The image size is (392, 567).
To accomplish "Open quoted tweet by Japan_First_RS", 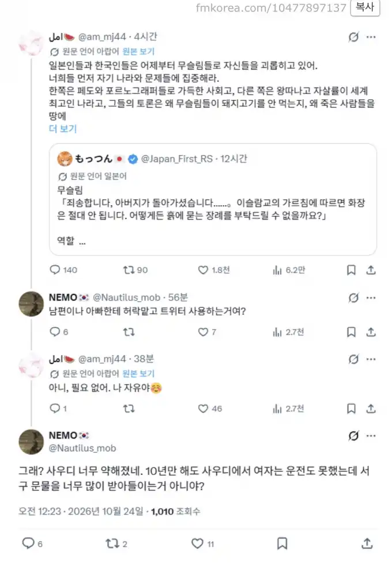I will (x=213, y=199).
